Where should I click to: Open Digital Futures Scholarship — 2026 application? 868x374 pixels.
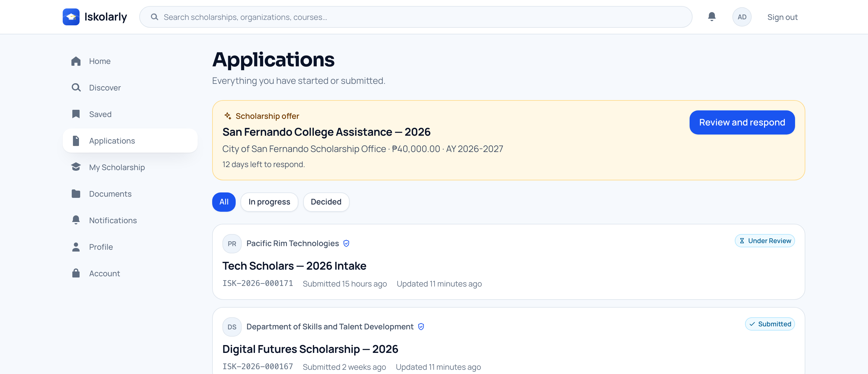click(x=310, y=349)
